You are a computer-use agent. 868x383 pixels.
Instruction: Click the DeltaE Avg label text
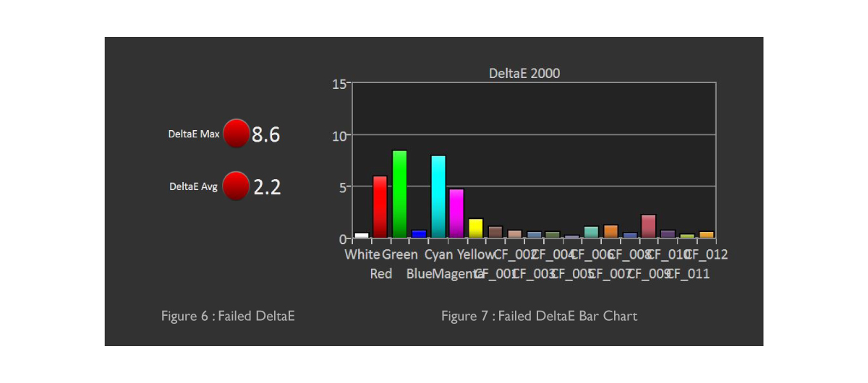(193, 186)
